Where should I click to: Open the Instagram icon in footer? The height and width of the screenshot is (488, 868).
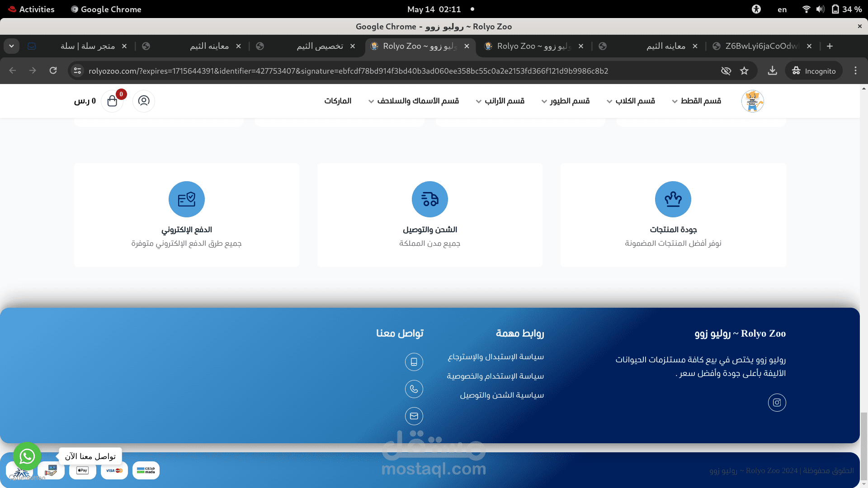pyautogui.click(x=777, y=403)
